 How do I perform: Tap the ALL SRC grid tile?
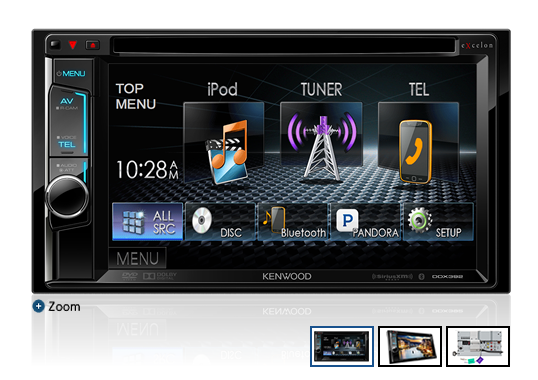coord(148,222)
